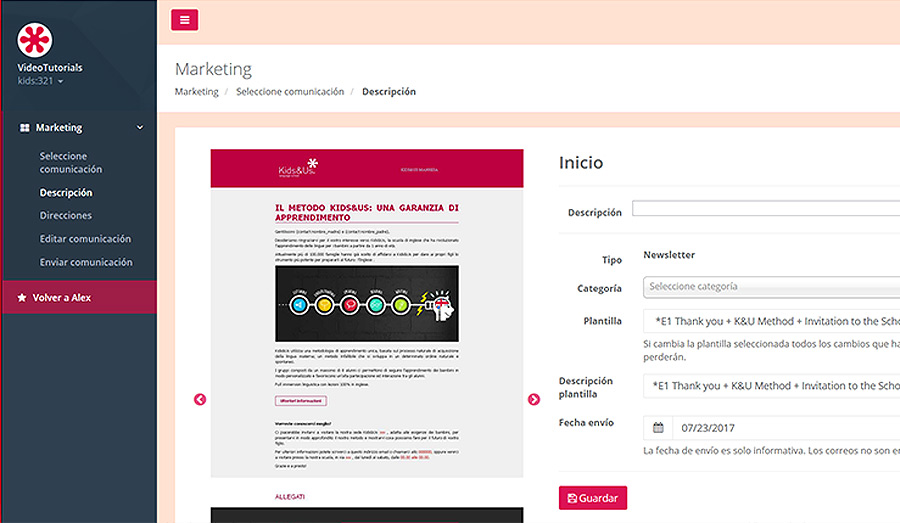Open Seleccione comunicación in sidebar
Screen dimensions: 900x523
coord(71,162)
